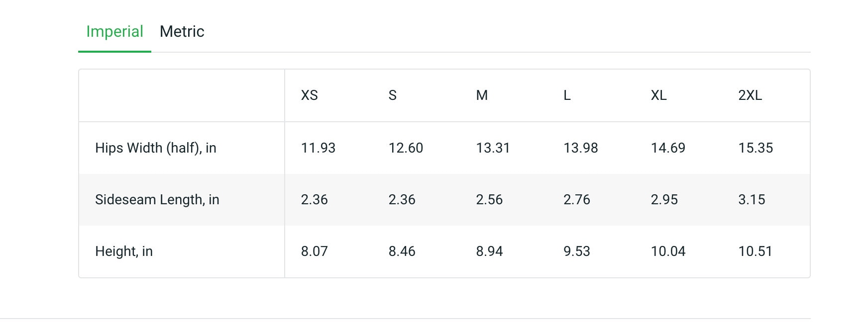Click the S size column header
The image size is (868, 327).
pos(393,95)
